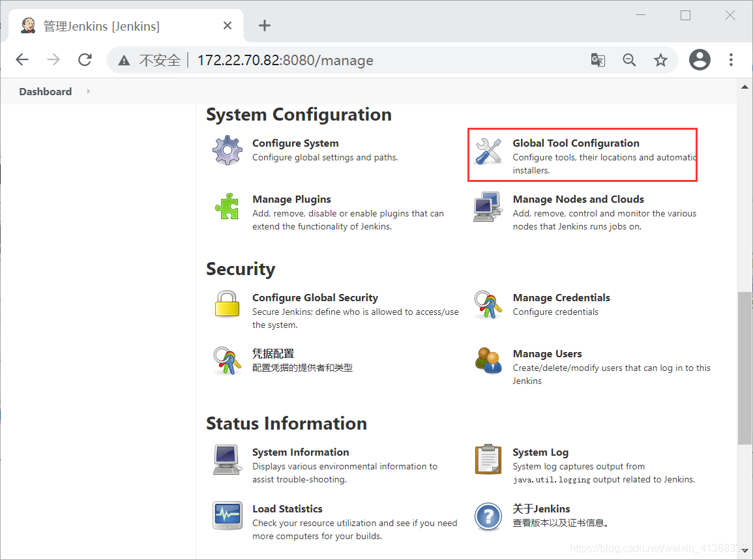Click the Configure System gear icon
Image resolution: width=753 pixels, height=560 pixels.
pos(227,151)
